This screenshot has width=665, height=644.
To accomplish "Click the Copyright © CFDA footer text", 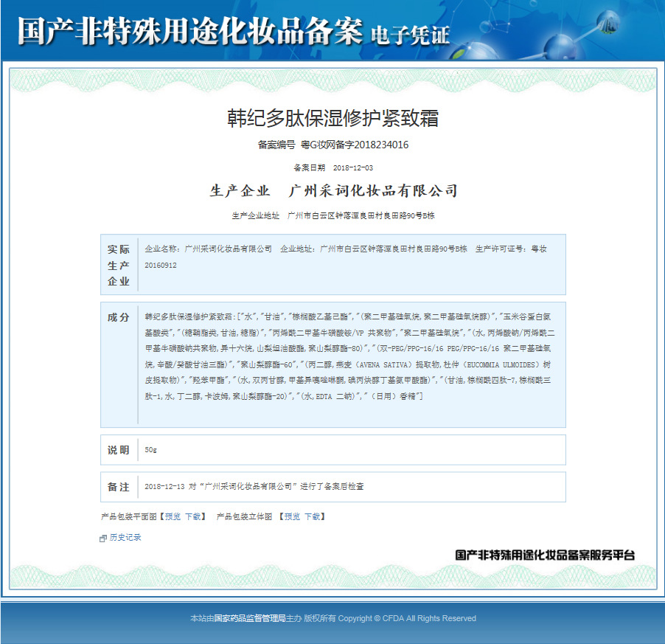I will (x=407, y=618).
